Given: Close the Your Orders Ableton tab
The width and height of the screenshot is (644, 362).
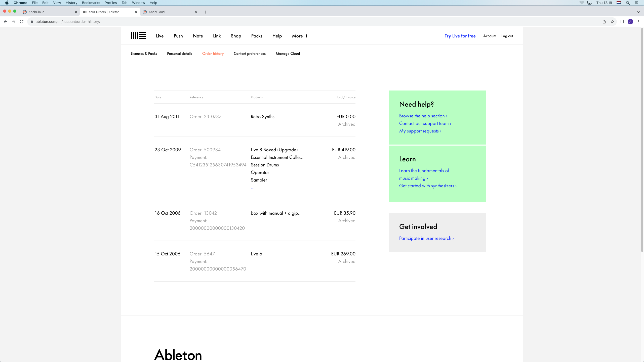Looking at the screenshot, I should click(136, 12).
